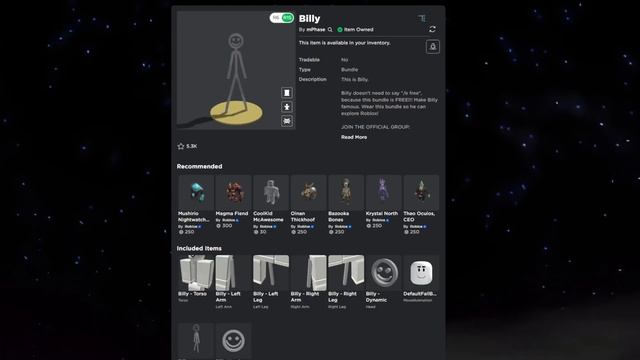Click the Billy stick figure 3D preview
640x360 pixels.
[x=236, y=70]
